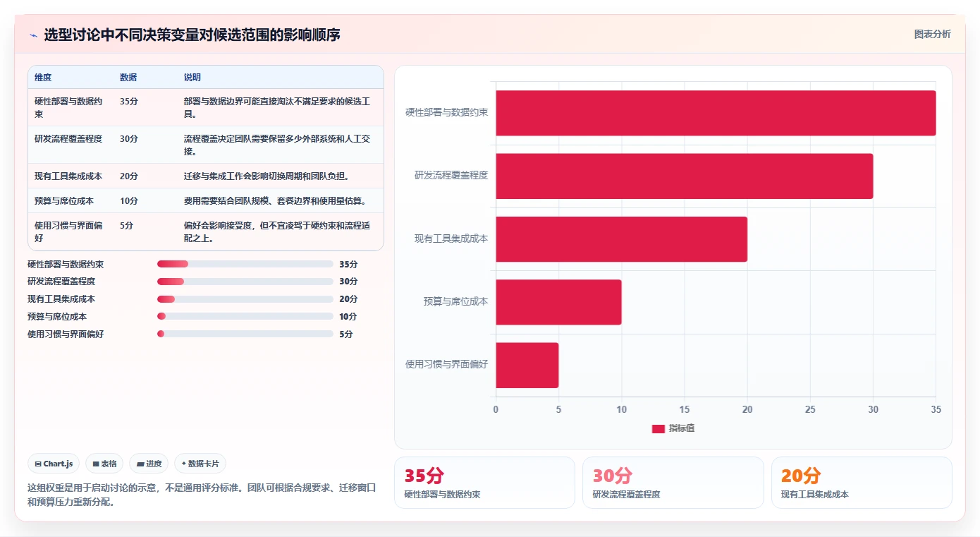Click the 预算与席位成本 chart bar
The image size is (980, 537).
[x=558, y=302]
